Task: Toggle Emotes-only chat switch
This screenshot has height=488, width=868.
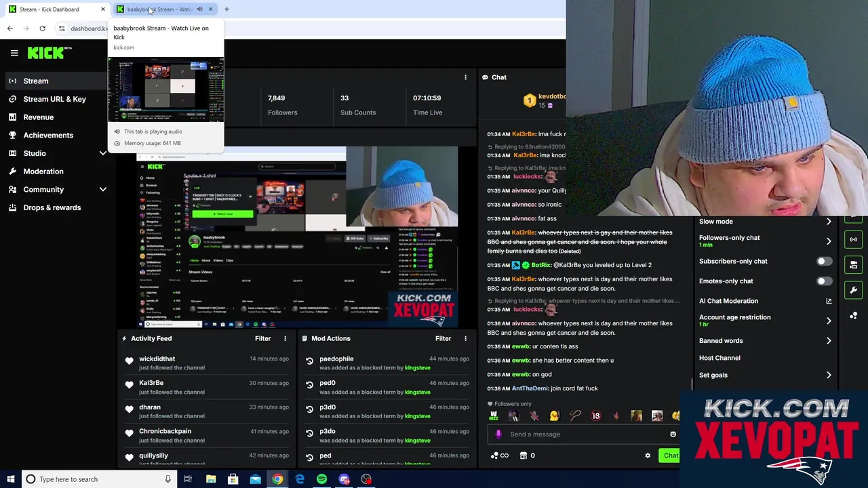Action: point(824,281)
